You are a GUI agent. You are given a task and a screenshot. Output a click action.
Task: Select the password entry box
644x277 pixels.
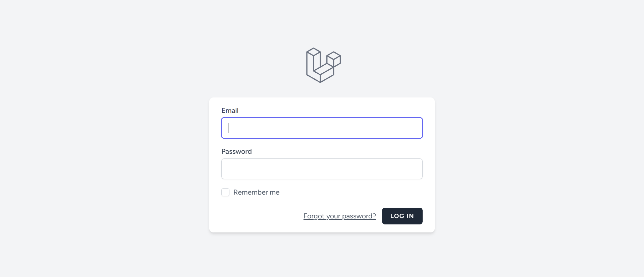pyautogui.click(x=302, y=169)
